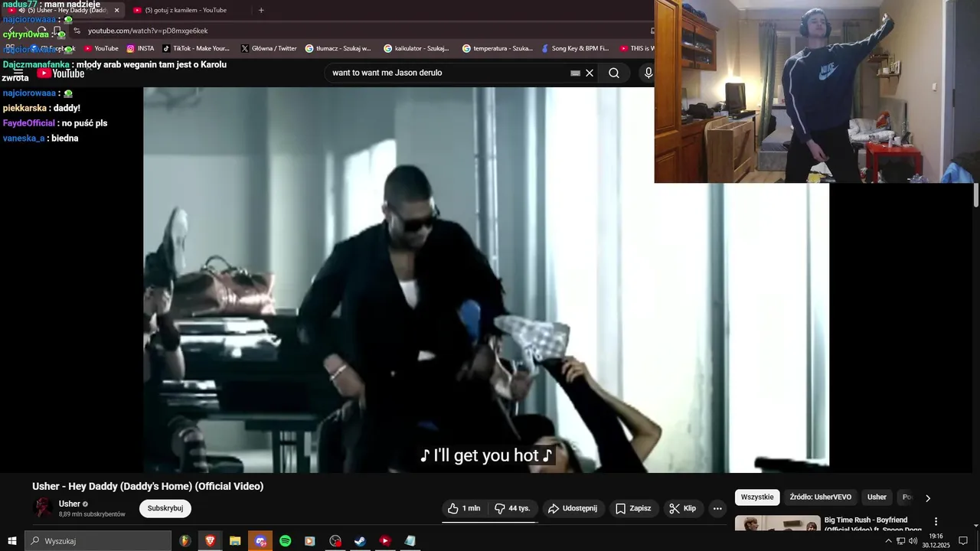
Task: Run the search with the magnifier button
Action: pos(614,73)
